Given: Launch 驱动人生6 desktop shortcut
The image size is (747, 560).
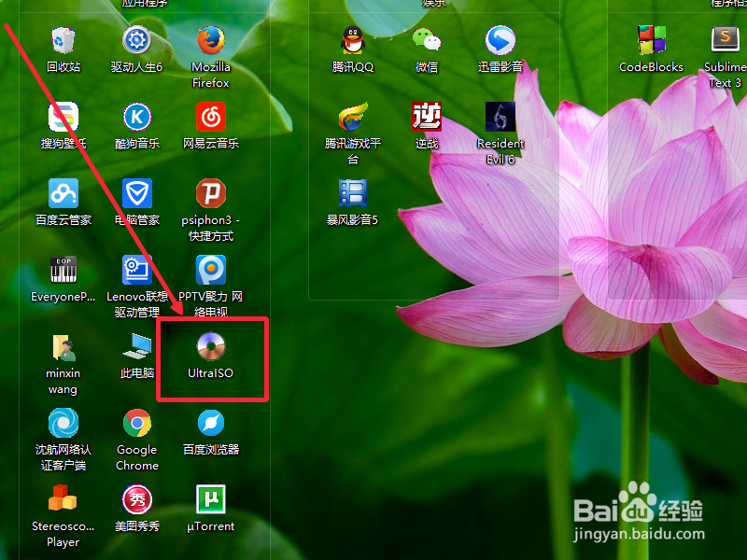Looking at the screenshot, I should click(136, 40).
